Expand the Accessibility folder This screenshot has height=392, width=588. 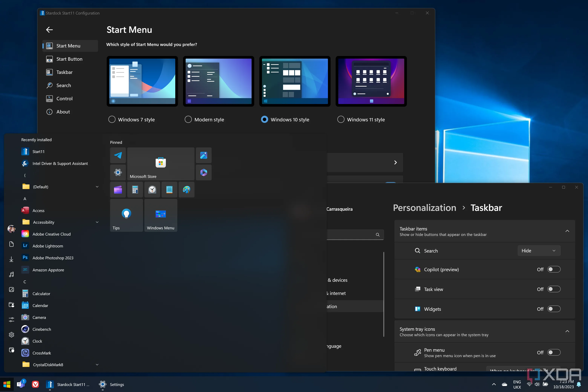point(97,222)
